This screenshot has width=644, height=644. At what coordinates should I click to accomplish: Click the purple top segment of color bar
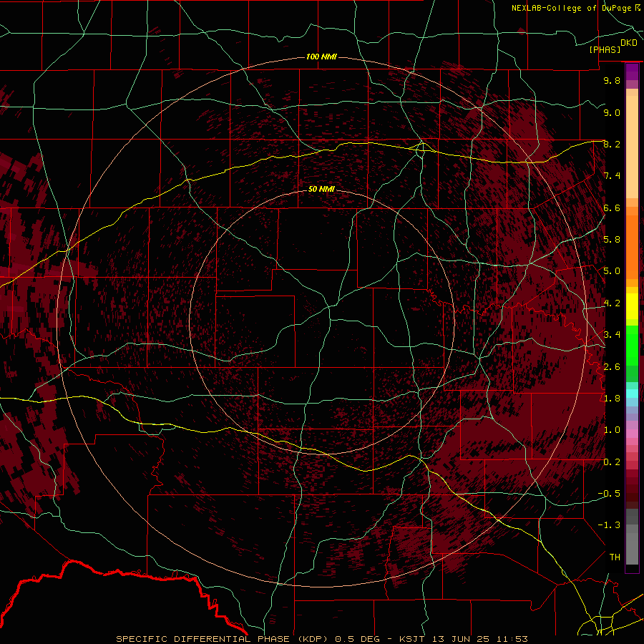(632, 72)
